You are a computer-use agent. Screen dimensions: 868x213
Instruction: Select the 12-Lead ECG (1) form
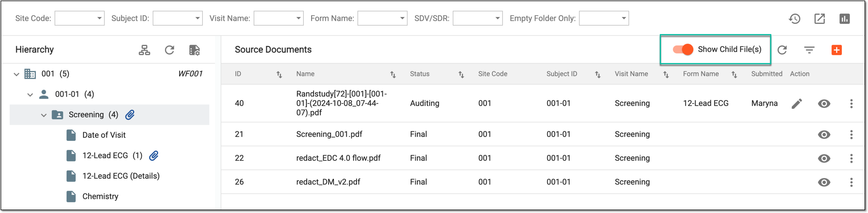click(x=112, y=155)
